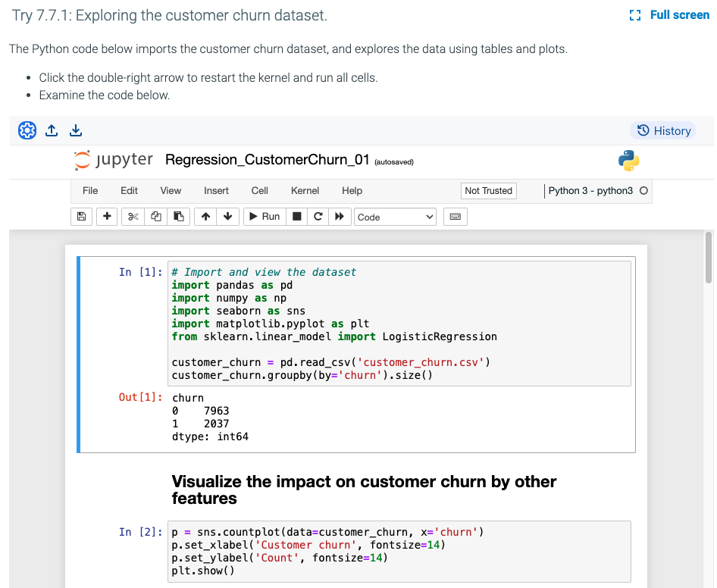Save and checkpoint the notebook

pos(81,217)
